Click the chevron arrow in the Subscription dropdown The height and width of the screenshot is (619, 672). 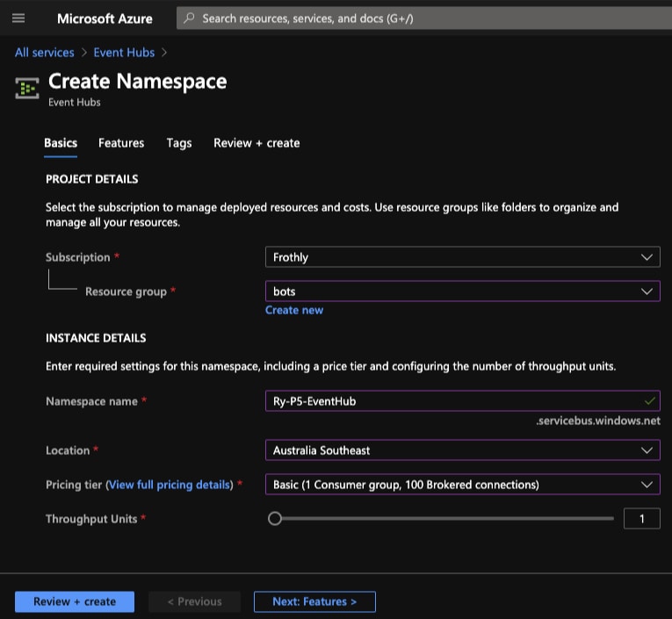tap(647, 257)
